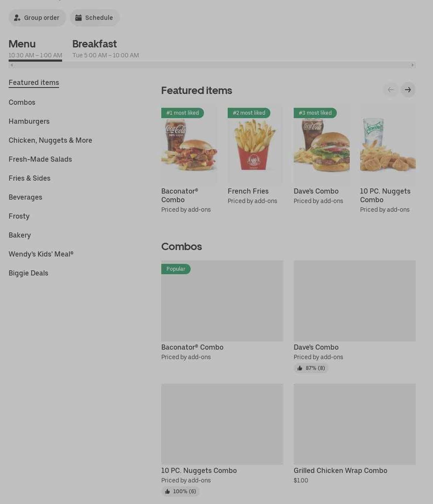Jump to the Hamburgers category

coord(29,121)
